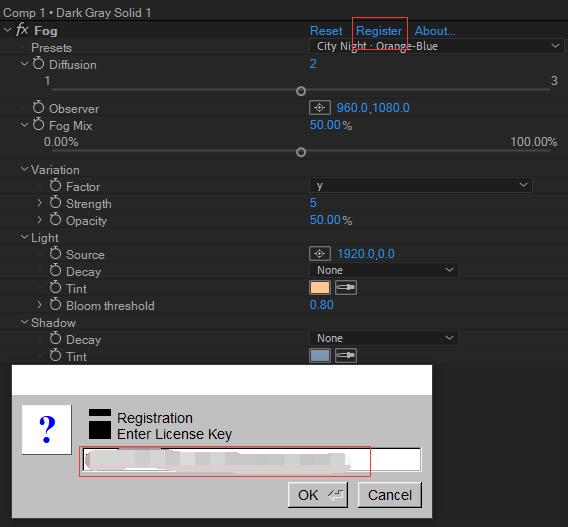Open the Variation Factor dropdown
The image size is (568, 527).
(x=421, y=185)
